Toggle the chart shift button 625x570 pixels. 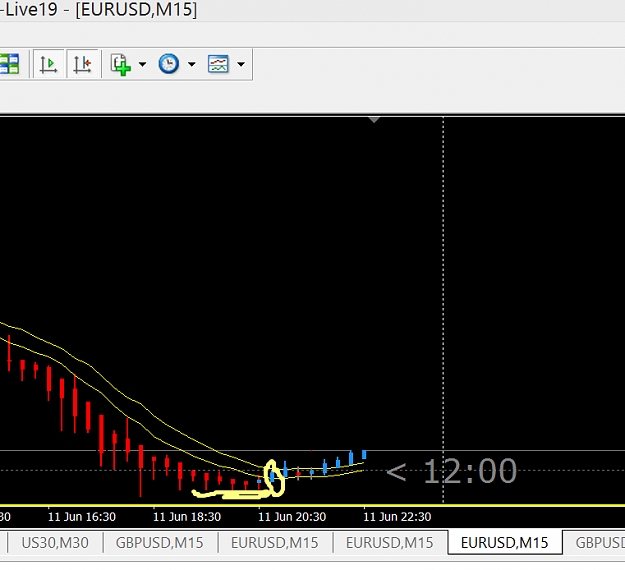[83, 64]
